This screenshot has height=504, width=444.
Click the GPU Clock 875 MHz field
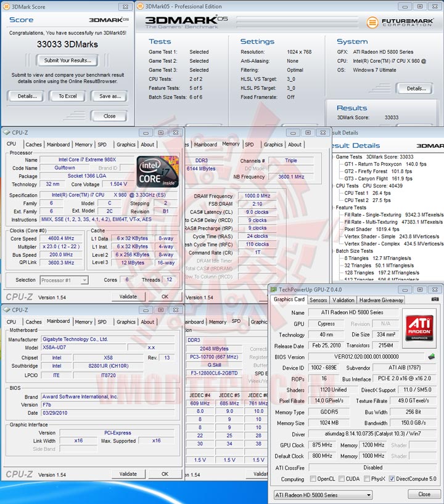[322, 445]
